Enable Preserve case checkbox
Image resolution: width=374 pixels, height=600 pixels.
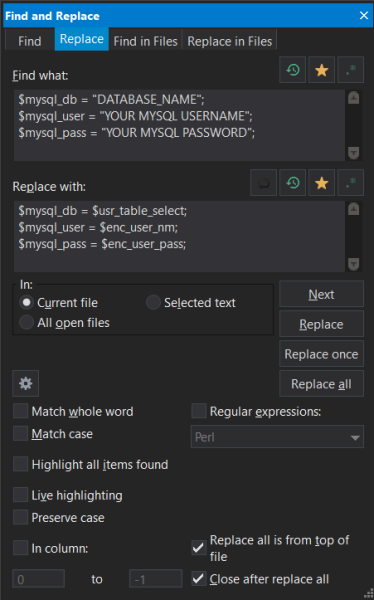pos(21,517)
